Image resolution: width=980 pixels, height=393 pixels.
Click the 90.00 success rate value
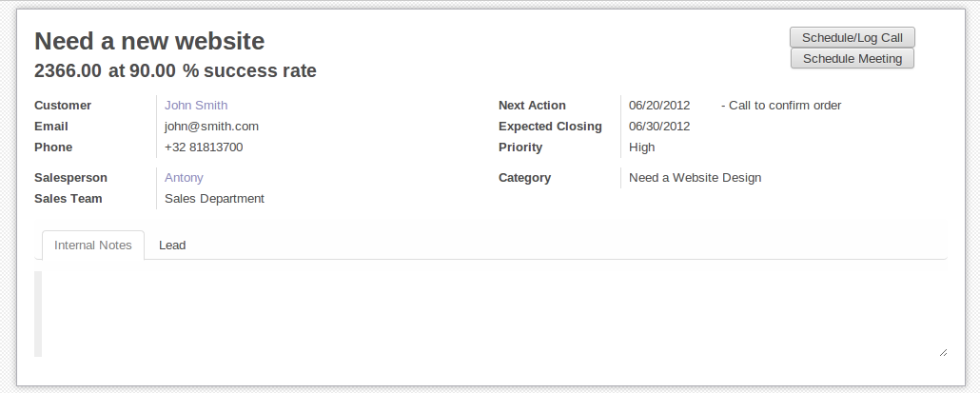click(152, 71)
